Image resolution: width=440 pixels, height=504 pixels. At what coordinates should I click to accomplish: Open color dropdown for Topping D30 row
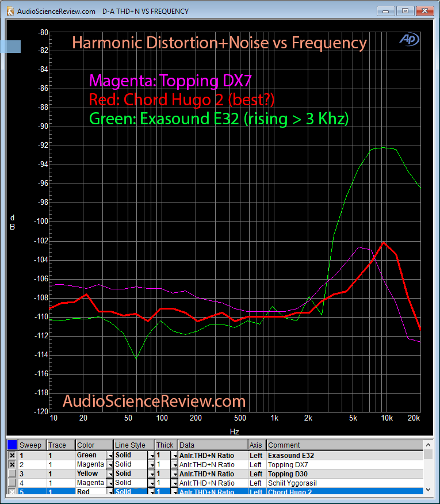[x=110, y=474]
